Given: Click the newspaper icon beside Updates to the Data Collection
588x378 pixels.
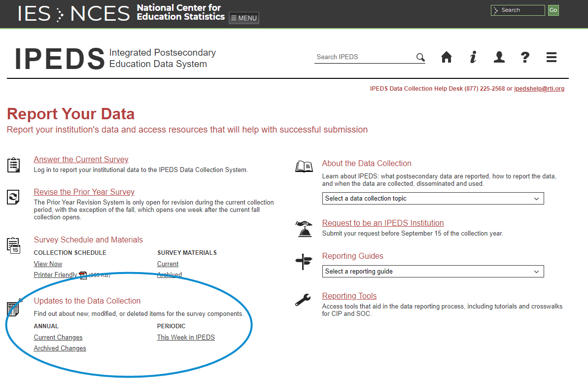Looking at the screenshot, I should 14,308.
